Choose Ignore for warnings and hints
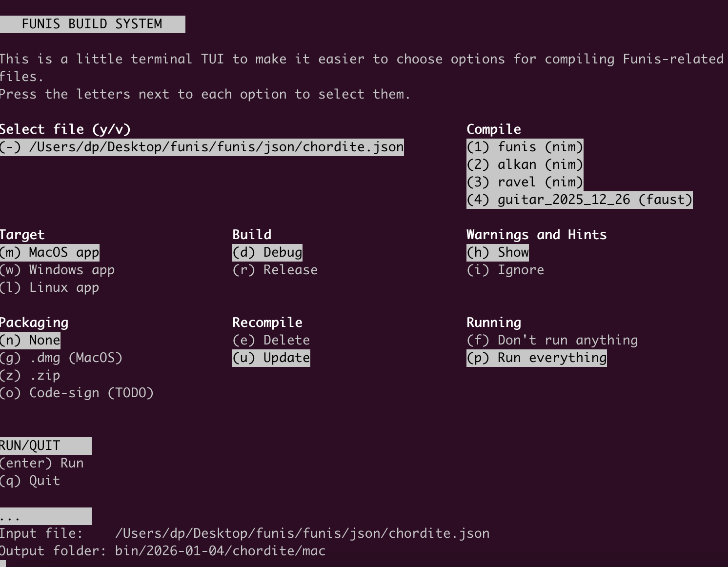The width and height of the screenshot is (728, 567). pyautogui.click(x=506, y=270)
